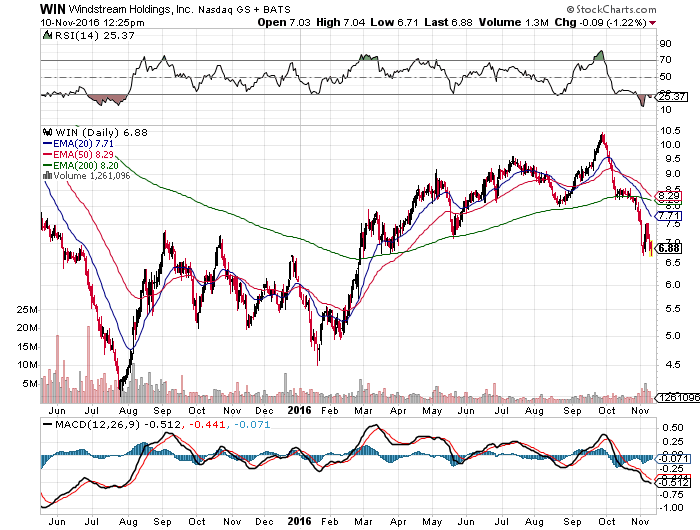Click the WIN ticker symbol title
The image size is (700, 530).
[53, 9]
